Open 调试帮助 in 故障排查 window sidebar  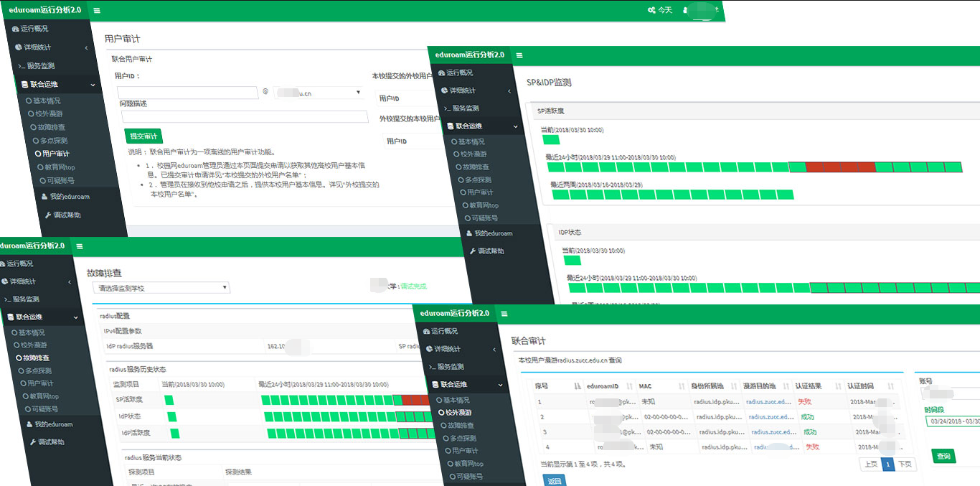coord(47,442)
